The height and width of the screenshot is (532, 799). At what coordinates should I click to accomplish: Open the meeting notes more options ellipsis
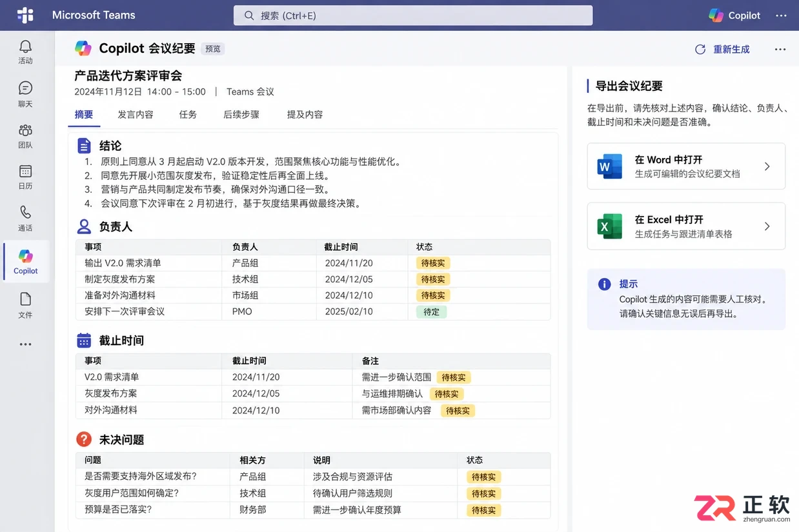pos(780,50)
